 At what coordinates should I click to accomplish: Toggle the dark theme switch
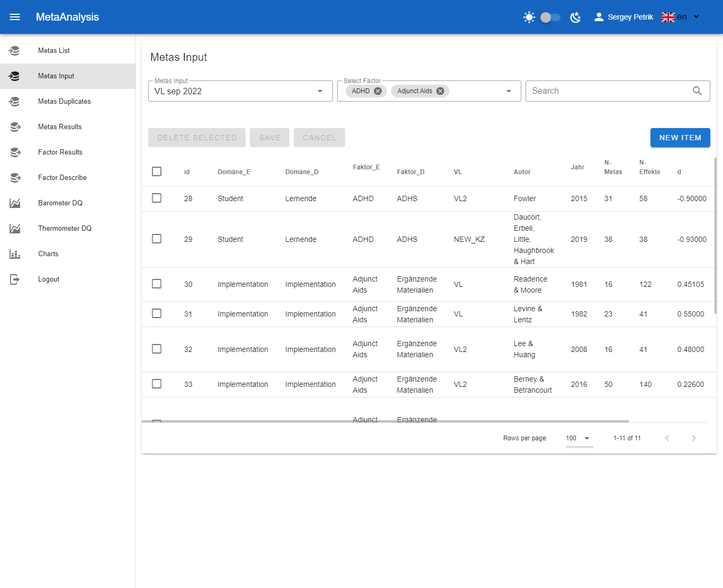(x=550, y=17)
